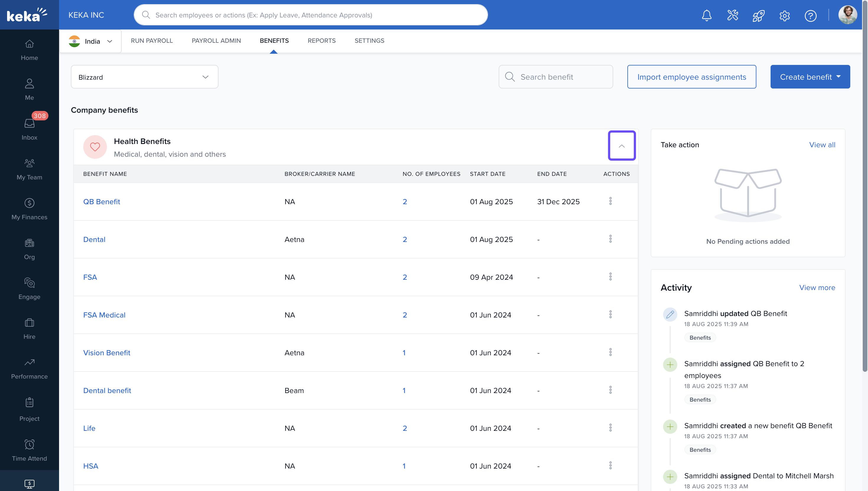
Task: Open actions menu for Vision Benefit row
Action: coord(610,352)
